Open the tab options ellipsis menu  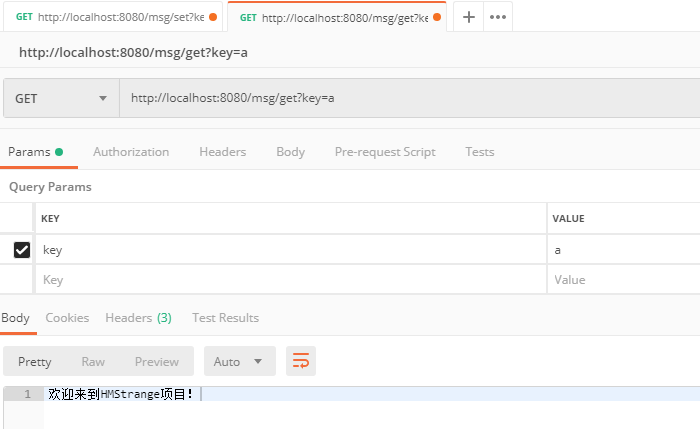coord(498,17)
